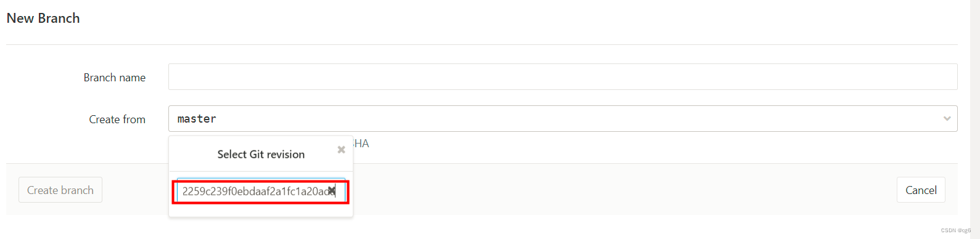Click the CSDN watermark text
The height and width of the screenshot is (239, 980).
click(x=956, y=230)
